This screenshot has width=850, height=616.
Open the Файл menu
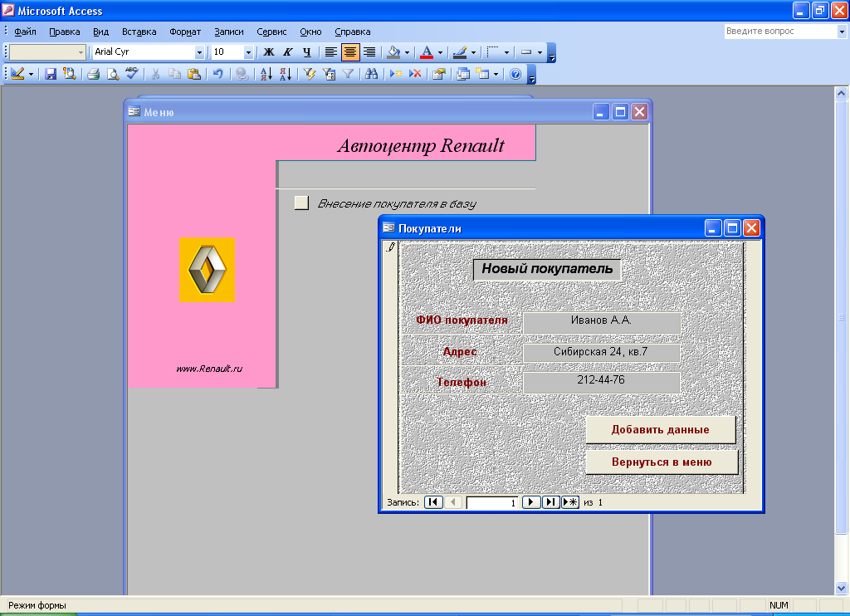[26, 32]
